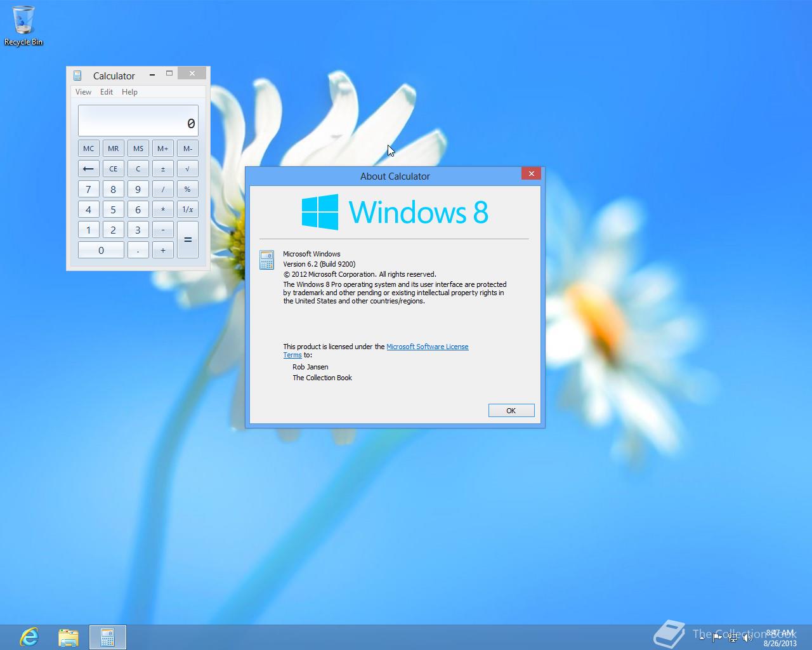
Task: Click the divide button
Action: point(163,189)
